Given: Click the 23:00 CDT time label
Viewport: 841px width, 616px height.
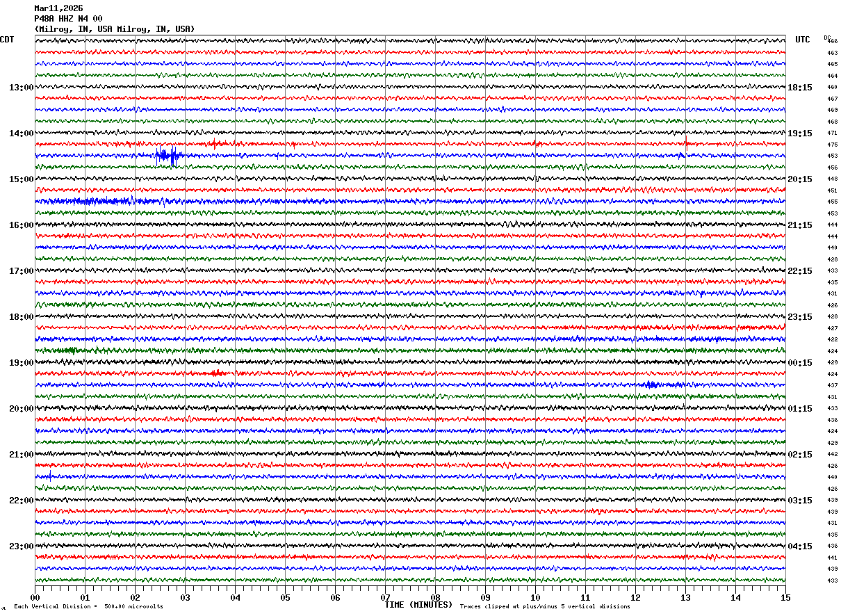Looking at the screenshot, I should tap(22, 546).
